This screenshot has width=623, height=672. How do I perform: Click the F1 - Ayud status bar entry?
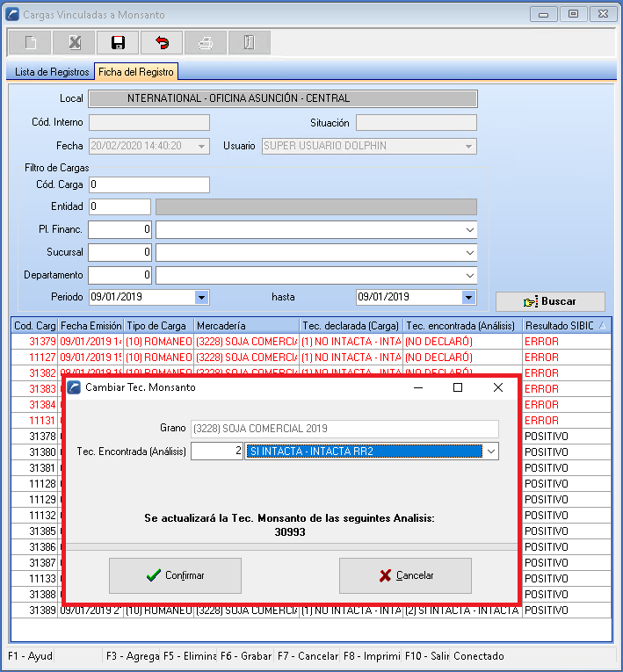click(x=30, y=656)
